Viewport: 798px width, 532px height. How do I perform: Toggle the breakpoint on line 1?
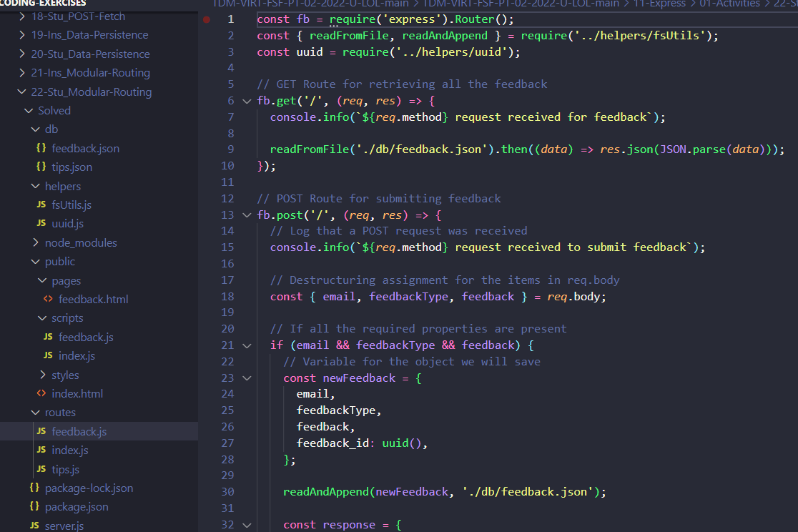207,20
